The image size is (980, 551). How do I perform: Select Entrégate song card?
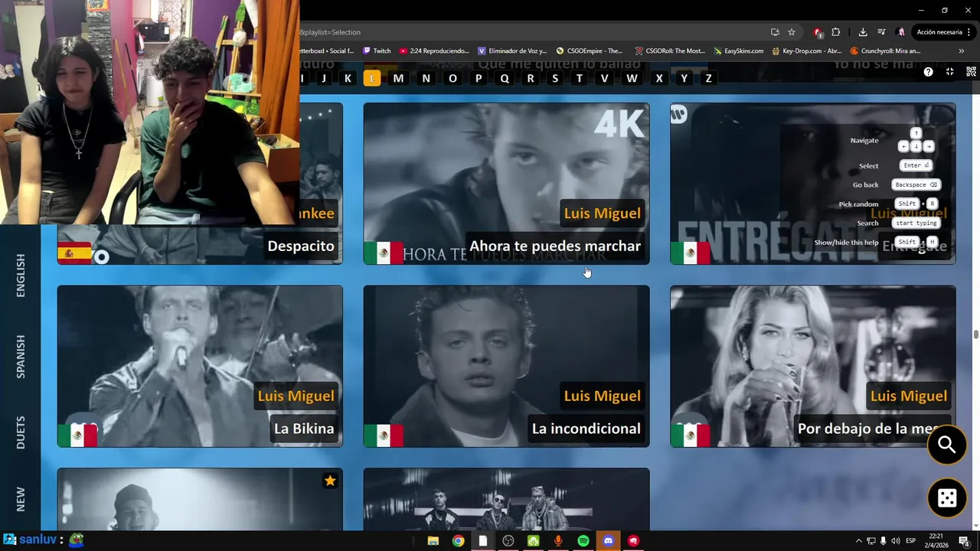(813, 184)
